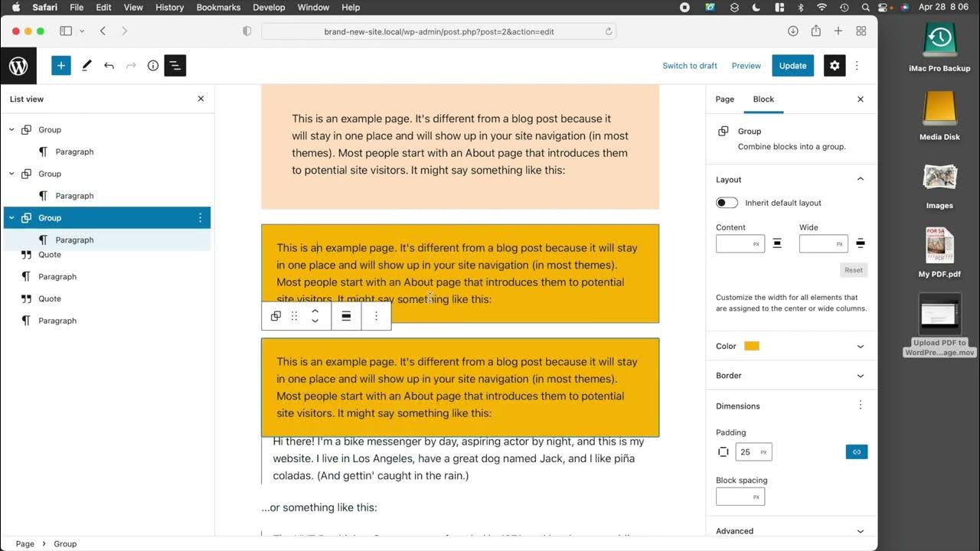Toggle Inherit default layout switch

tap(727, 203)
